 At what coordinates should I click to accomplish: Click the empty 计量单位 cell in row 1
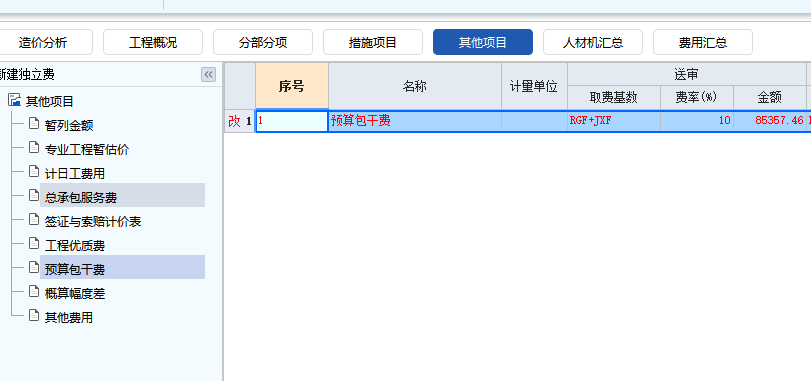[534, 121]
